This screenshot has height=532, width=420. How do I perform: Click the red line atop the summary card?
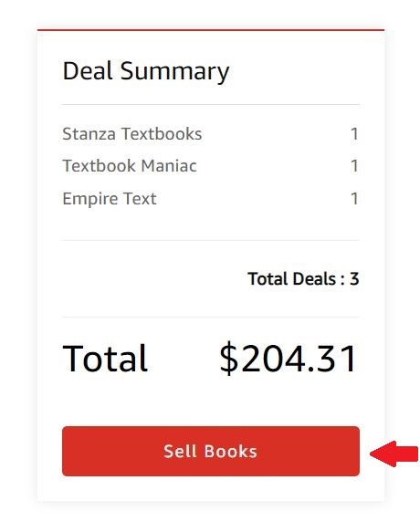pyautogui.click(x=211, y=30)
